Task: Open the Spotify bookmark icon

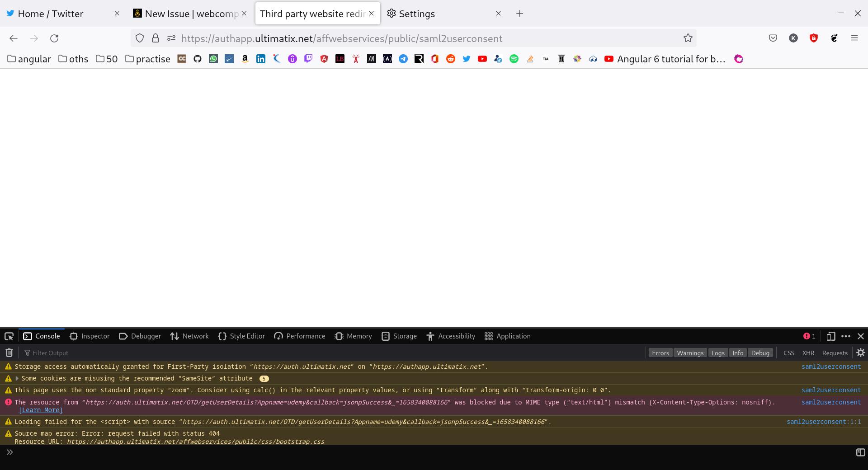Action: pyautogui.click(x=514, y=59)
